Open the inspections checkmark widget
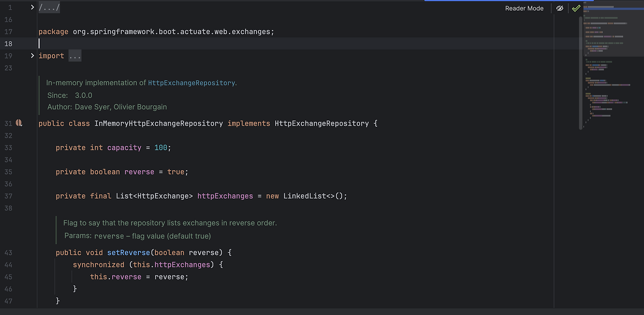644x315 pixels. pos(576,8)
